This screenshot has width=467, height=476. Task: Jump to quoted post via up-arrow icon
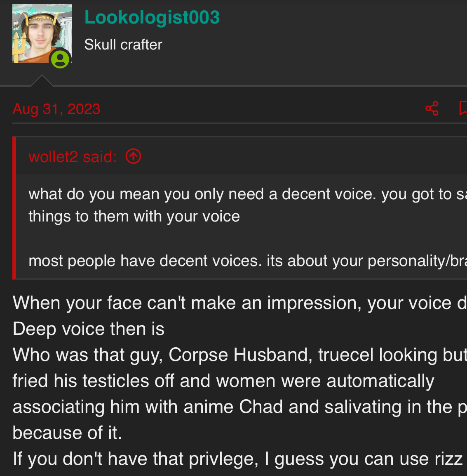pyautogui.click(x=133, y=156)
